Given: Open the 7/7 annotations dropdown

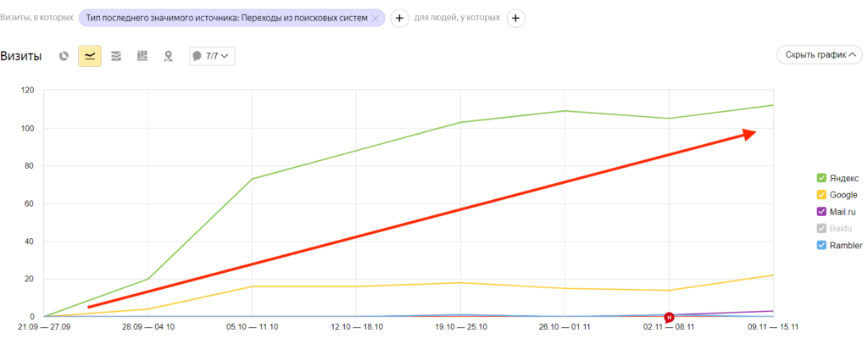Looking at the screenshot, I should (x=212, y=56).
